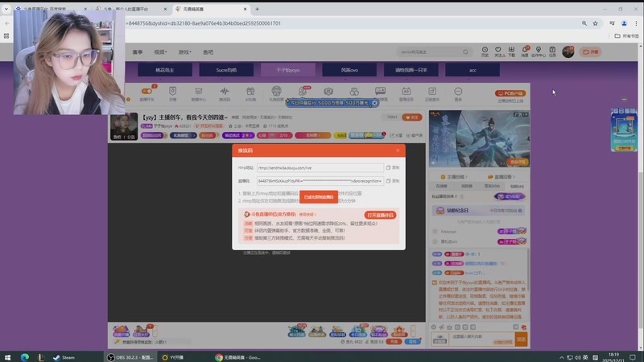Open the 任务 task icon in header
644x362 pixels.
[552, 50]
